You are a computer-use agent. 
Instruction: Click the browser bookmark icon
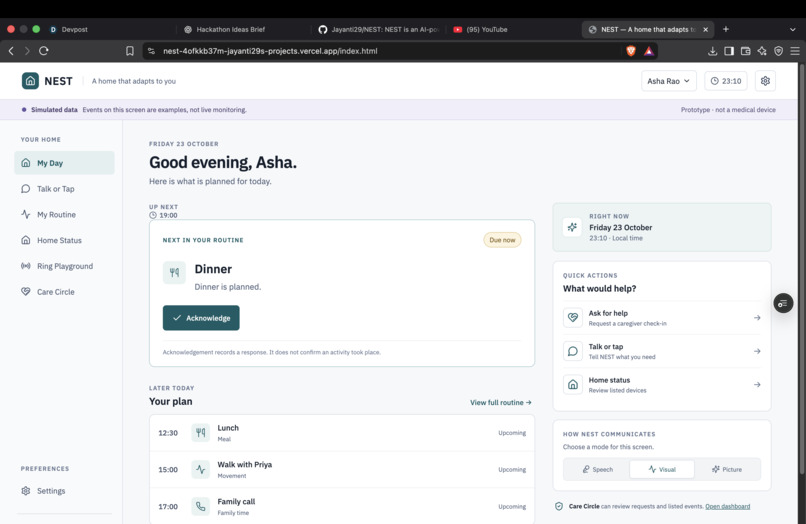(x=130, y=51)
